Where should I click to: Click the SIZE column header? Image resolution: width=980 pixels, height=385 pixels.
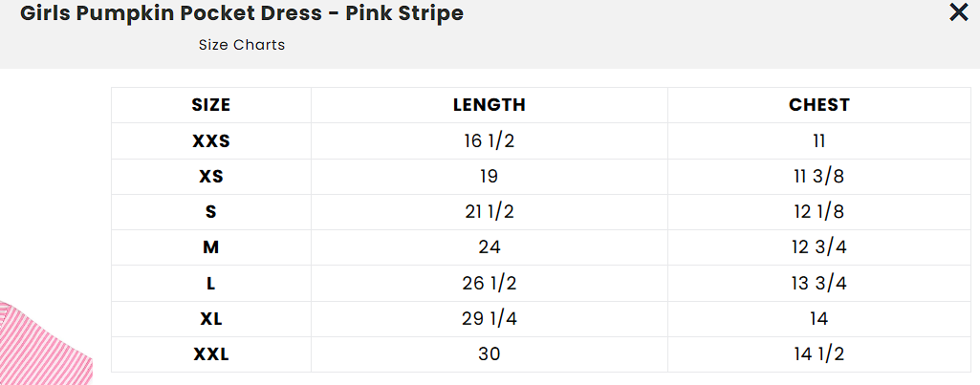tap(211, 105)
